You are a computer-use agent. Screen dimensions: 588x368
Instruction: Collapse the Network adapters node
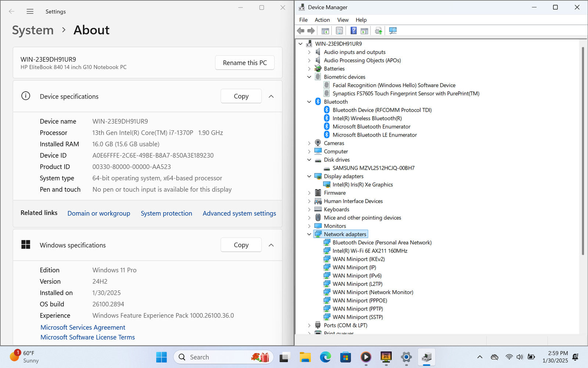coord(309,234)
